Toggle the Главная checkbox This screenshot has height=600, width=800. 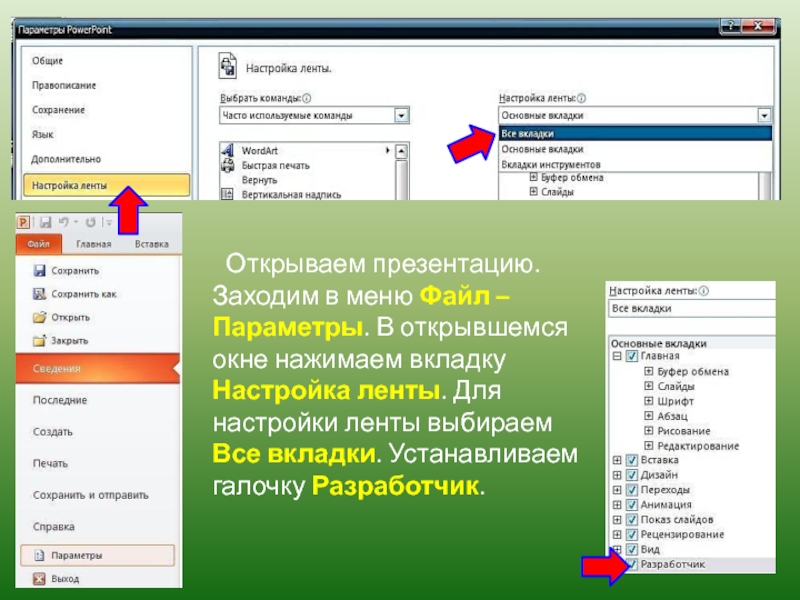point(632,356)
